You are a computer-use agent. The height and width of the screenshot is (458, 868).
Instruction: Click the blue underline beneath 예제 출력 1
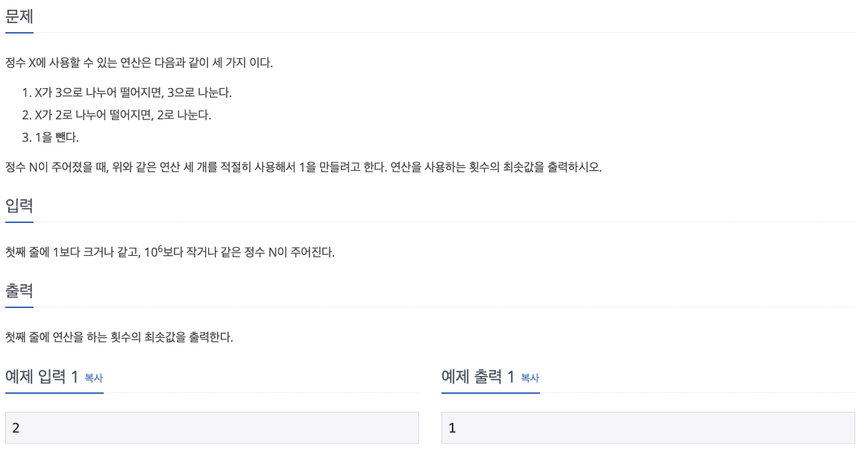point(491,392)
